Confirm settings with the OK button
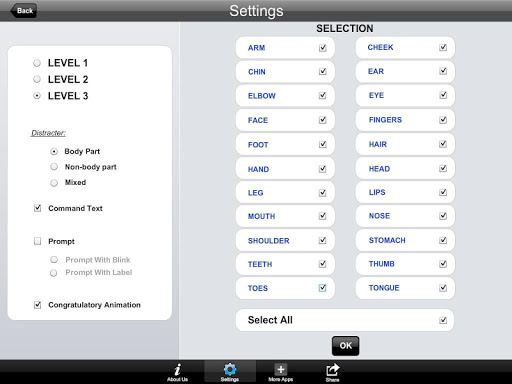The width and height of the screenshot is (512, 384). point(345,346)
